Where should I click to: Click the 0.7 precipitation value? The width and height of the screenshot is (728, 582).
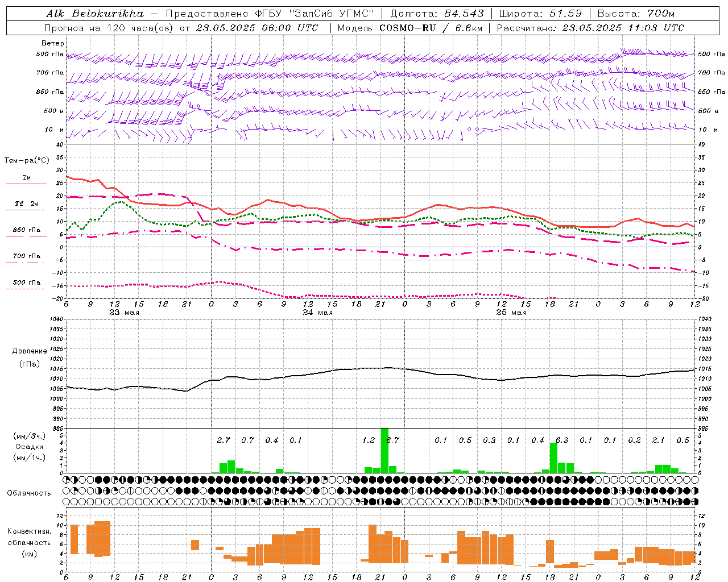click(247, 440)
